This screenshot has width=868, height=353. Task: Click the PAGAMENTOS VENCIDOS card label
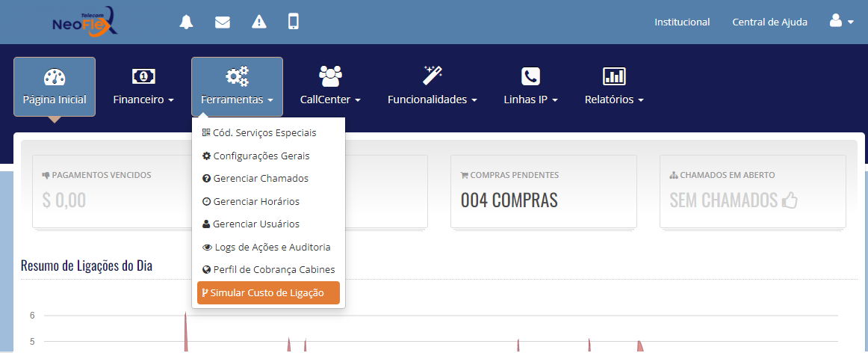tap(102, 175)
